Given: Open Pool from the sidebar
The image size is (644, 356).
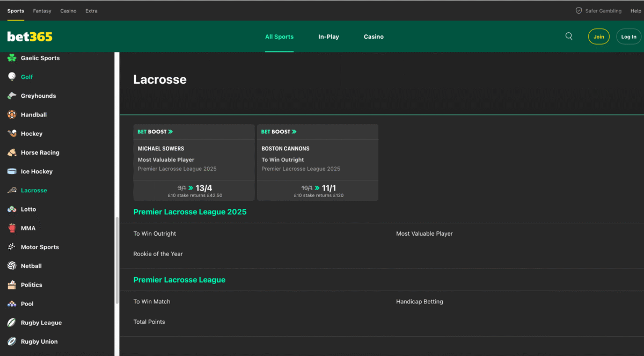Looking at the screenshot, I should coord(27,304).
